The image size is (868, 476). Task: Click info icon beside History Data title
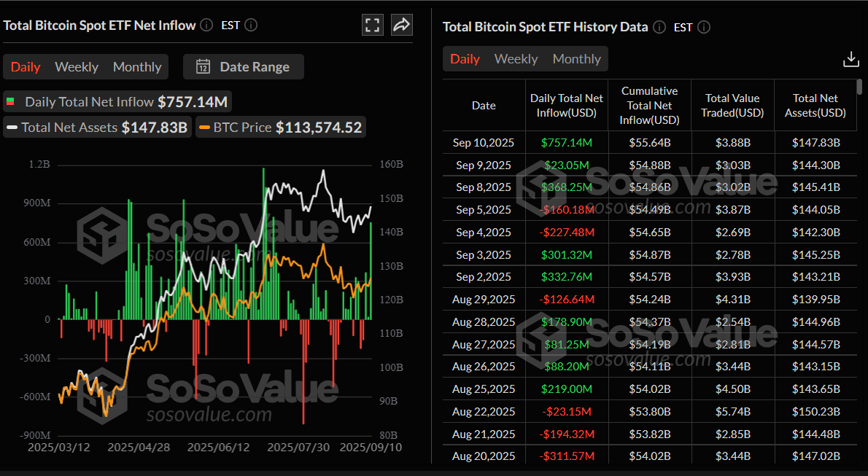point(659,28)
